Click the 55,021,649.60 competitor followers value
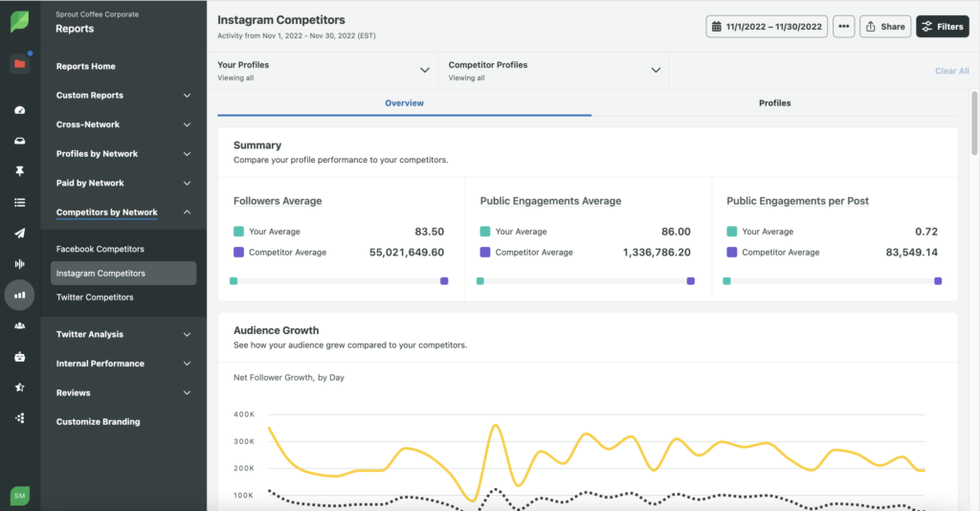The width and height of the screenshot is (980, 511). (406, 253)
